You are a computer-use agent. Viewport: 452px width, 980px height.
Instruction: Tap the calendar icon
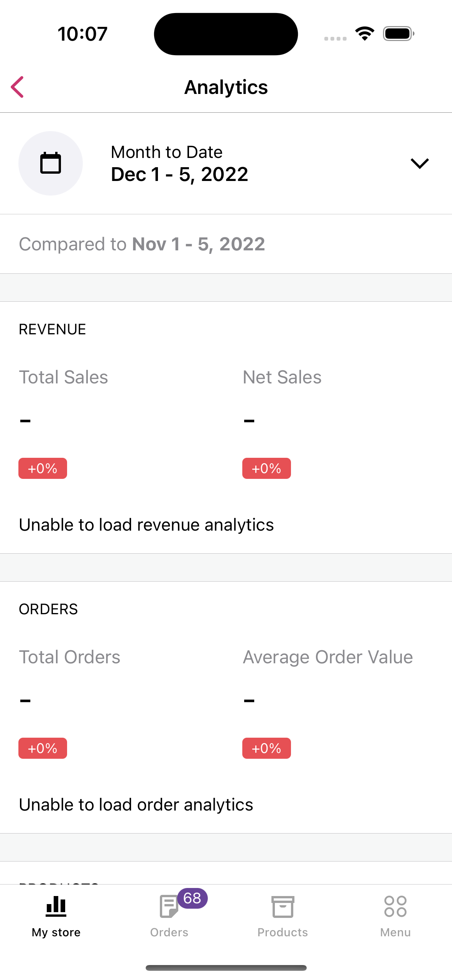pyautogui.click(x=51, y=163)
